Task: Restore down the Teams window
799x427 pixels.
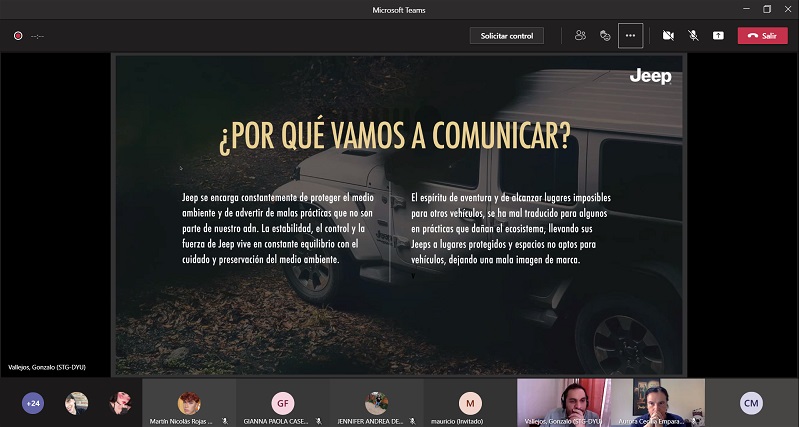Action: tap(767, 9)
